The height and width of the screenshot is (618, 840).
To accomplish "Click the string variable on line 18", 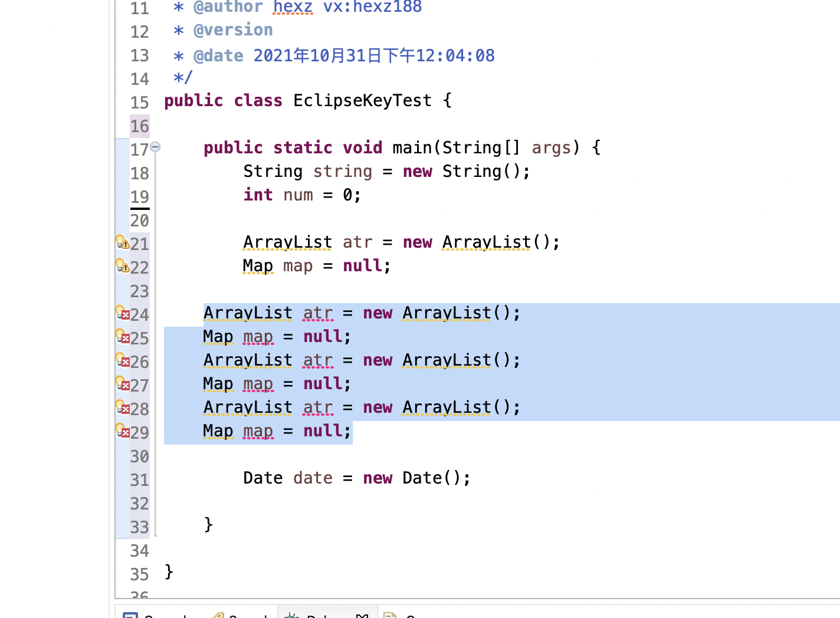I will (x=342, y=172).
